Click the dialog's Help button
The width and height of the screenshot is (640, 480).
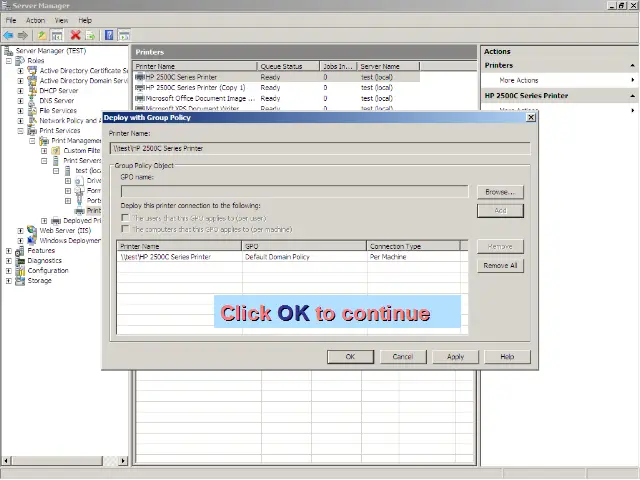click(507, 357)
